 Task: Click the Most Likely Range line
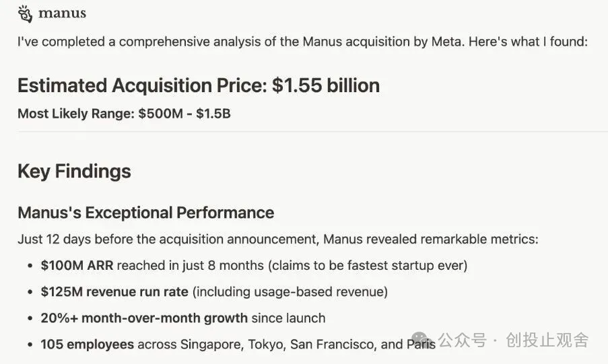pos(124,114)
